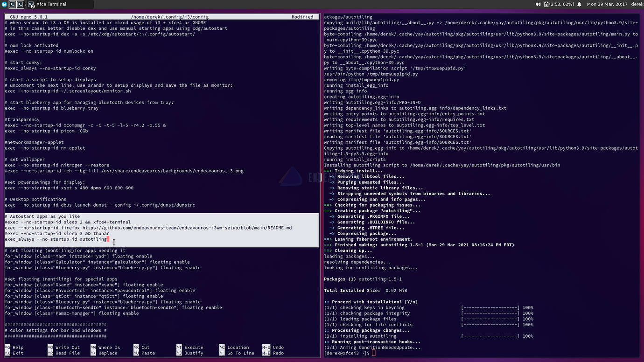Viewport: 644px width, 362px height.
Task: Click the blue launcher icon in the taskbar
Action: point(4,4)
